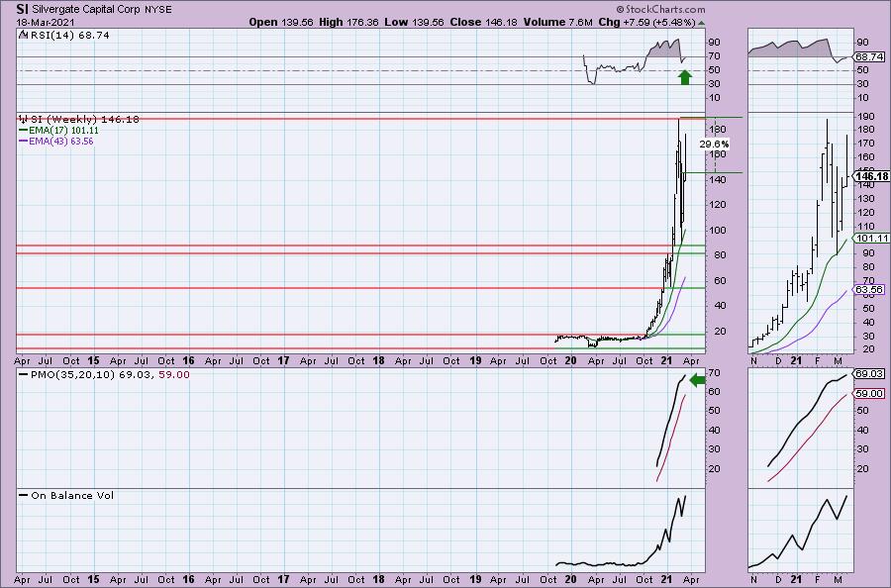This screenshot has width=891, height=588.
Task: Click the 101.11 EMA flag on right axis
Action: pyautogui.click(x=872, y=238)
